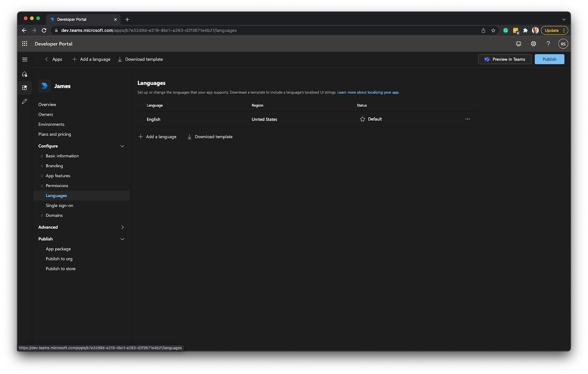Image resolution: width=588 pixels, height=374 pixels.
Task: Open the Developer Portal waffle menu icon
Action: click(24, 43)
